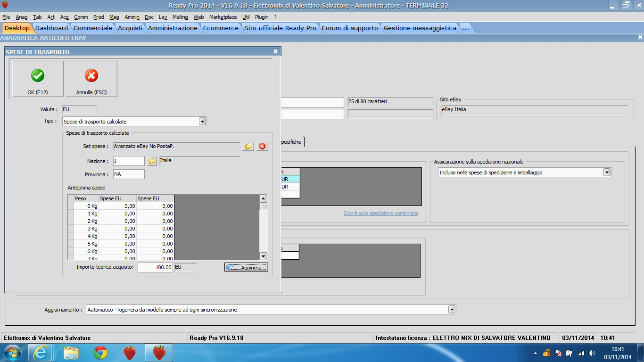This screenshot has width=644, height=362.
Task: Open Sconti sulla spedizione combinata link
Action: (x=380, y=213)
